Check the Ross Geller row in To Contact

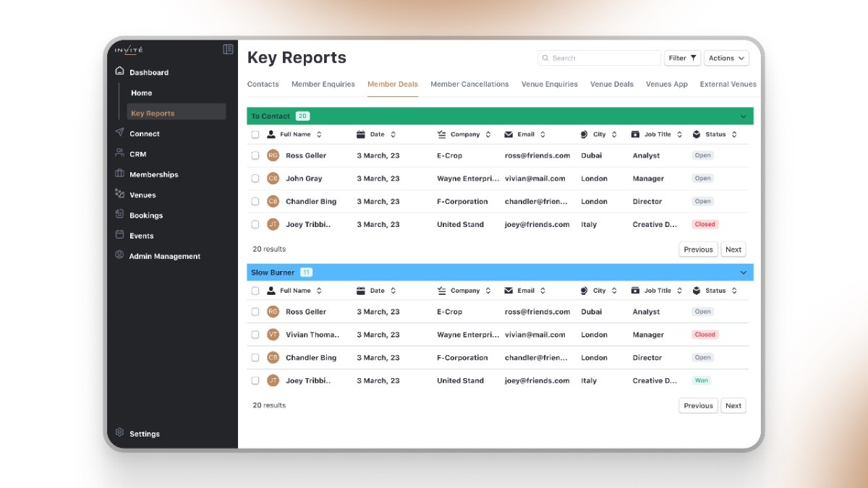pos(255,155)
